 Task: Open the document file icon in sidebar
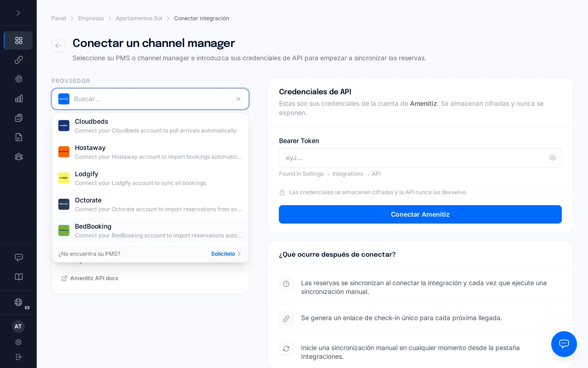point(18,137)
